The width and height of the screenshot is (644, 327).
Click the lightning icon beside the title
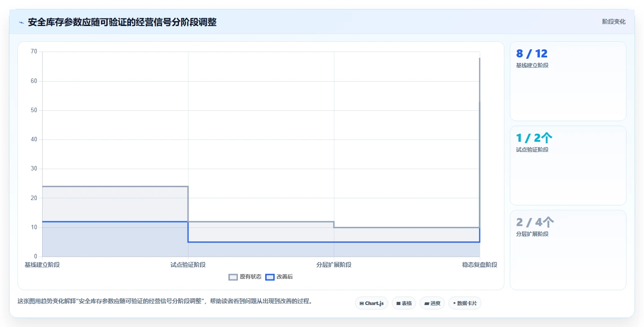click(21, 22)
